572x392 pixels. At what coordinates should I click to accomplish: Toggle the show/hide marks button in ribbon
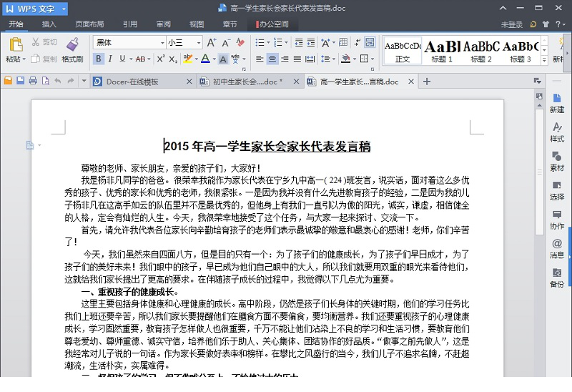[357, 42]
